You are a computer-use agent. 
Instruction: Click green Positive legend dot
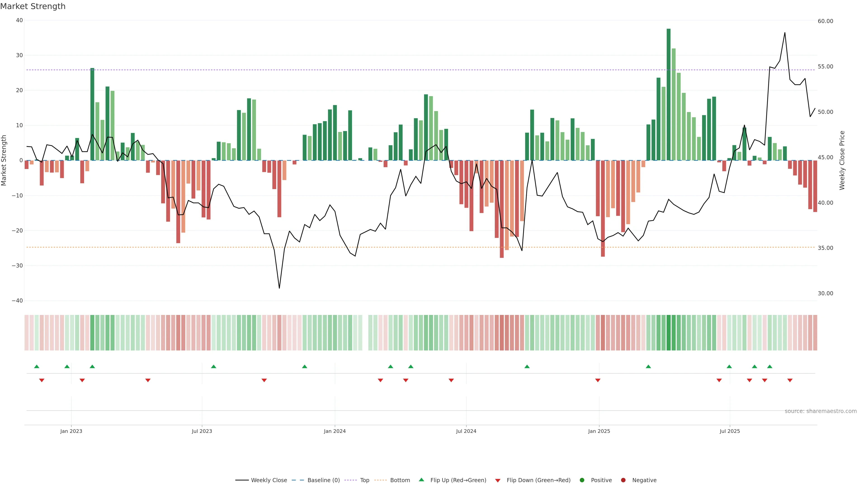tap(582, 480)
